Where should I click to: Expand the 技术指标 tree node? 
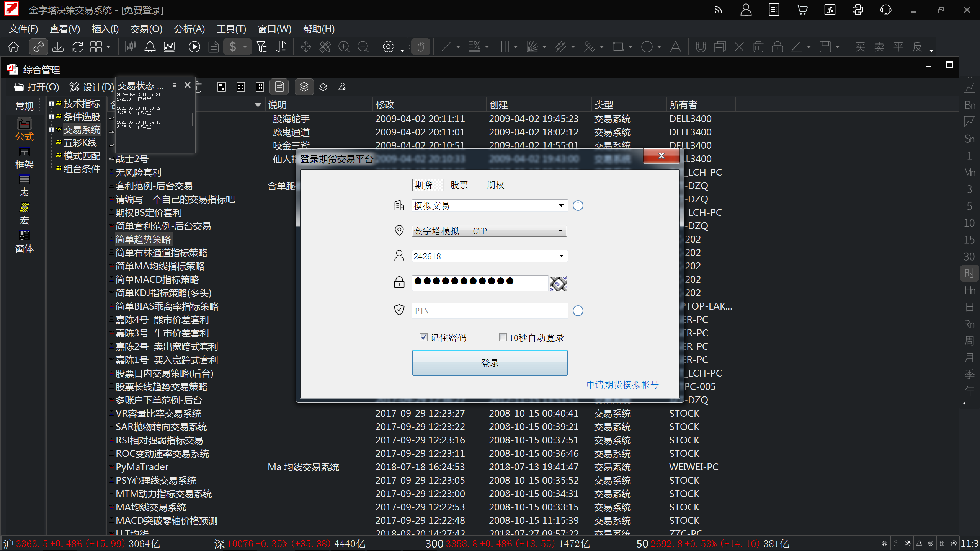(x=51, y=104)
